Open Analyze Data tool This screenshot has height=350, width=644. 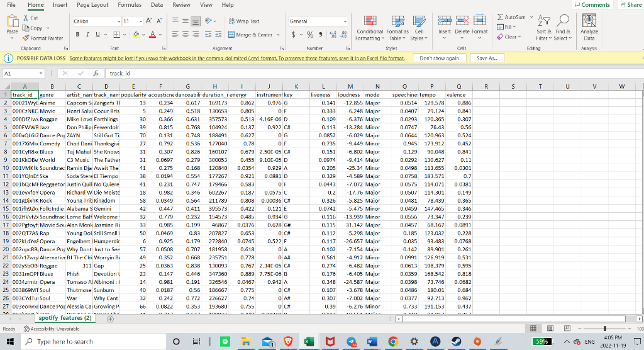pos(589,26)
